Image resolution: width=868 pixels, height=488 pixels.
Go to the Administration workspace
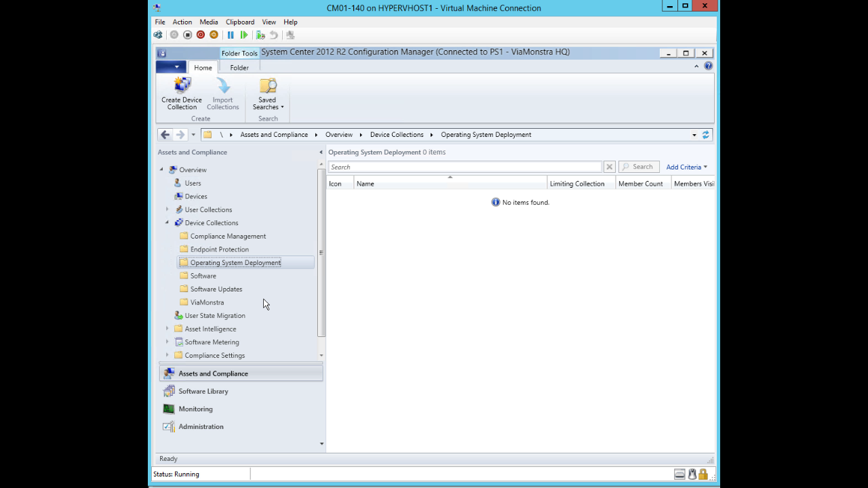[201, 426]
